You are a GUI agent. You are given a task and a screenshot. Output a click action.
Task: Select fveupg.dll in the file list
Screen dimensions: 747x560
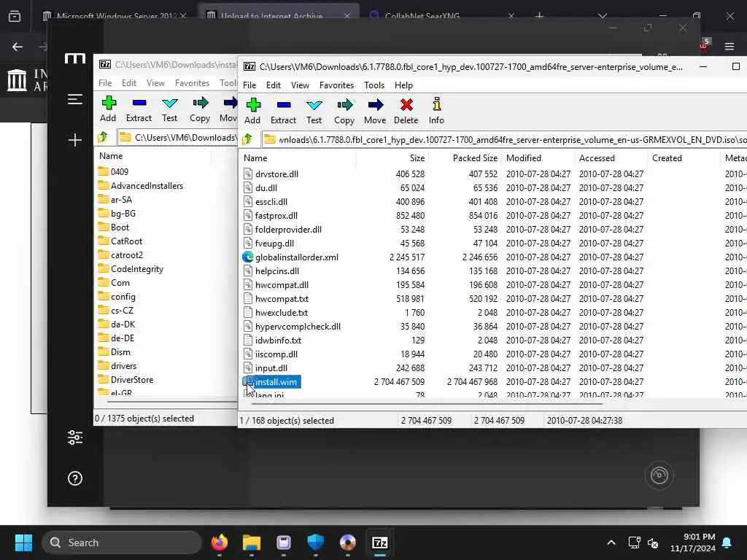[x=274, y=243]
